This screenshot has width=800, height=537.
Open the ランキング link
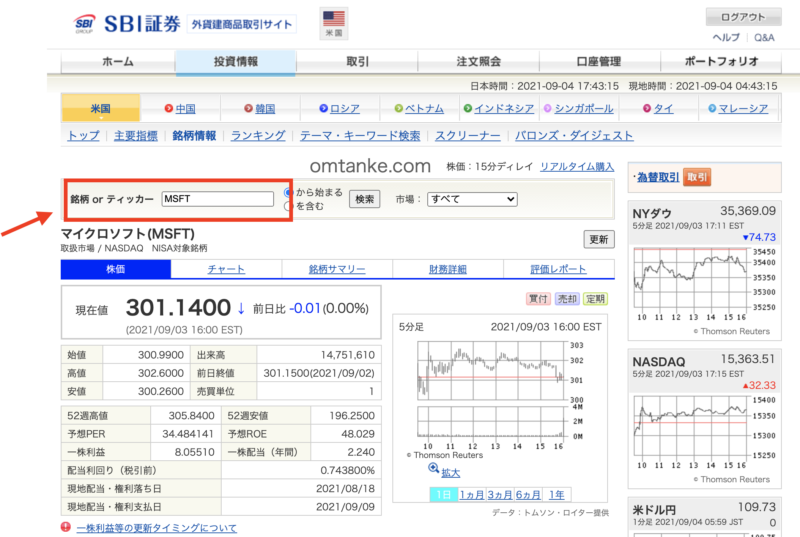tap(258, 136)
